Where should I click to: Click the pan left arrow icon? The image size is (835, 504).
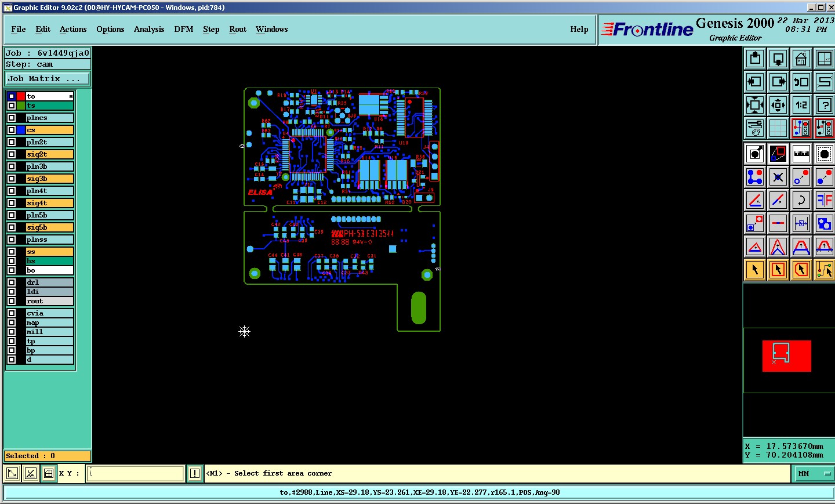point(755,82)
